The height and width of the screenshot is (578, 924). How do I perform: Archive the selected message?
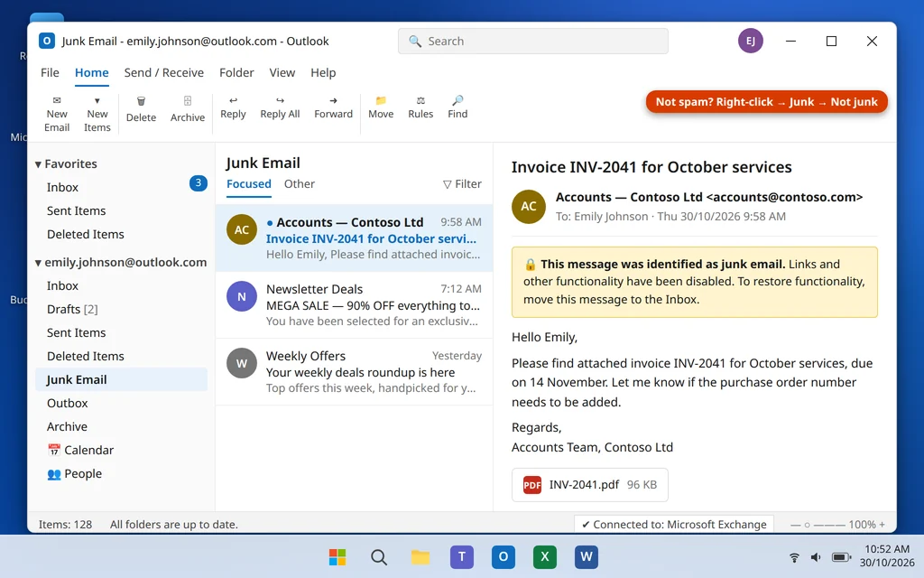[x=188, y=109]
